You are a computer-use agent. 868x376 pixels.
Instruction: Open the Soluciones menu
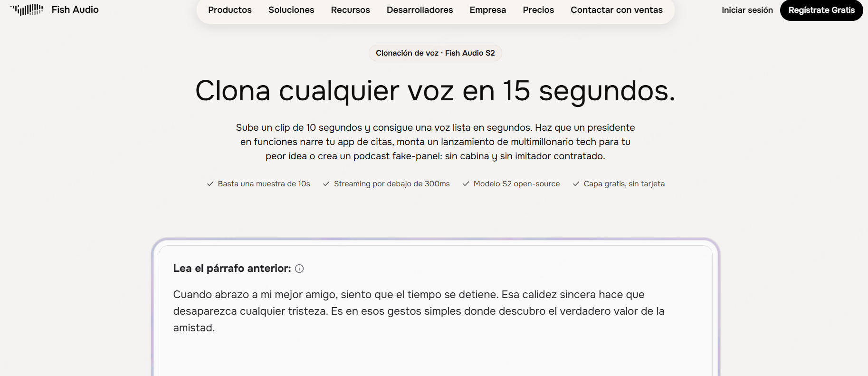click(x=291, y=10)
